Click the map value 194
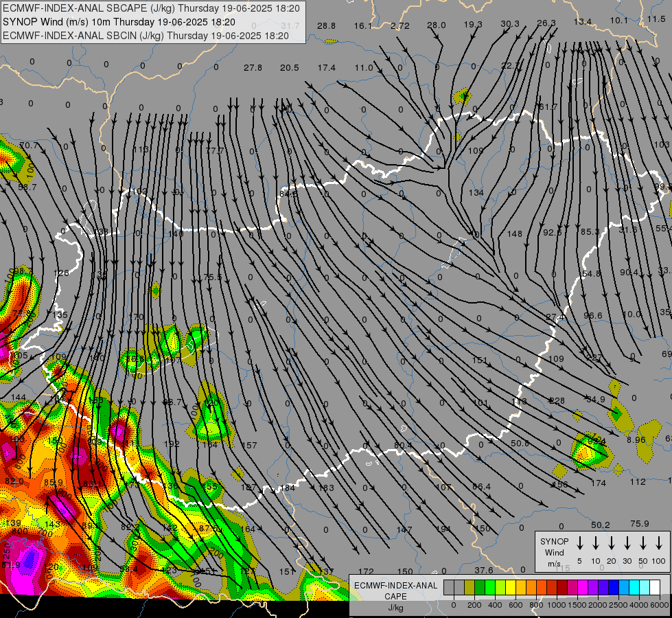The height and width of the screenshot is (618, 672). pos(443,529)
